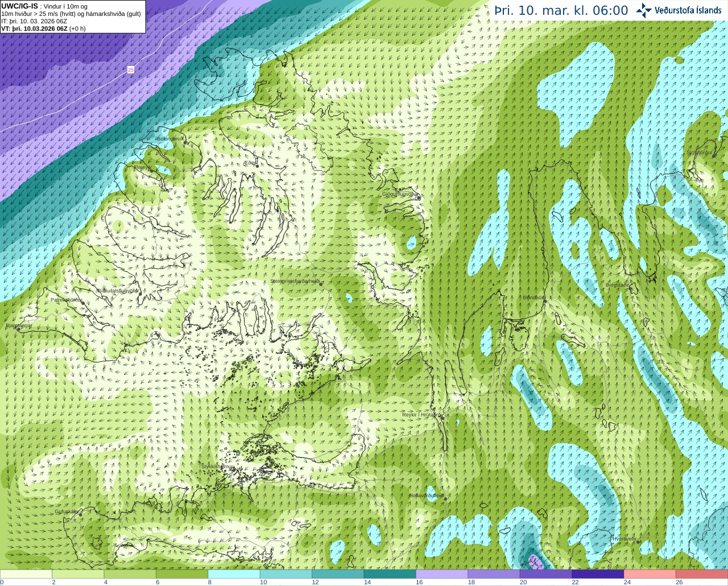Image resolution: width=728 pixels, height=586 pixels.
Task: Select the Reykir í Hrútafirði station label
Action: pyautogui.click(x=422, y=415)
